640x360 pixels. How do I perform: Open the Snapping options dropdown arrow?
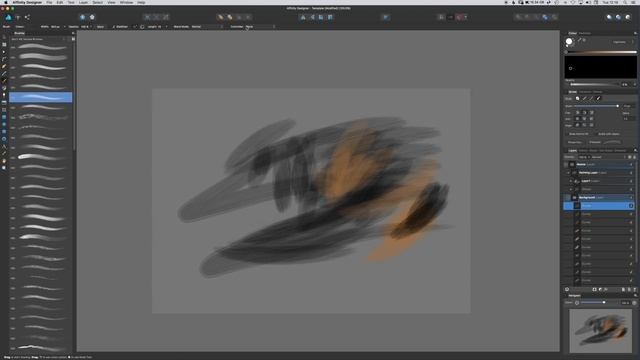point(466,17)
